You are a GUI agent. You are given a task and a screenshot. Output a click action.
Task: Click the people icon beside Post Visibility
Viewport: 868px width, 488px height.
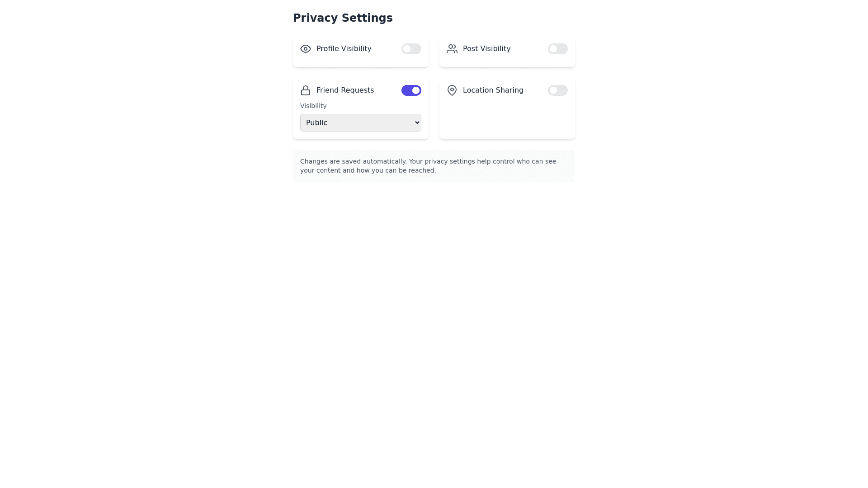pos(452,49)
